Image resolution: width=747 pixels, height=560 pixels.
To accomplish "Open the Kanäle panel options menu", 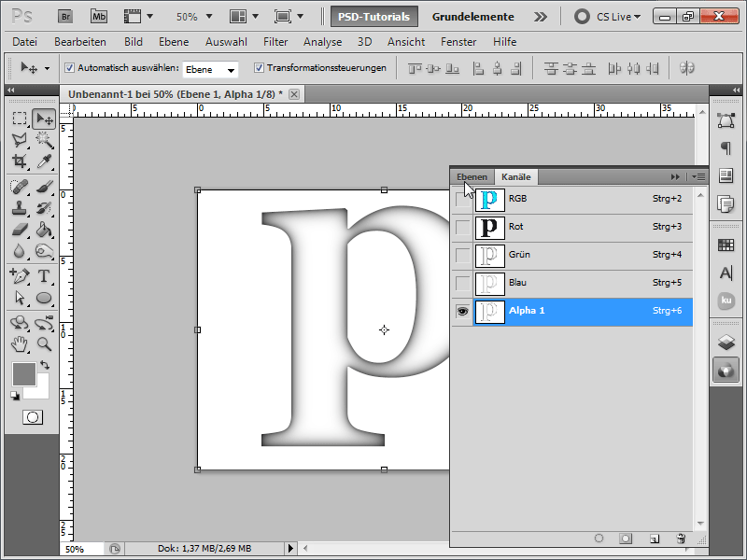I will tap(698, 176).
